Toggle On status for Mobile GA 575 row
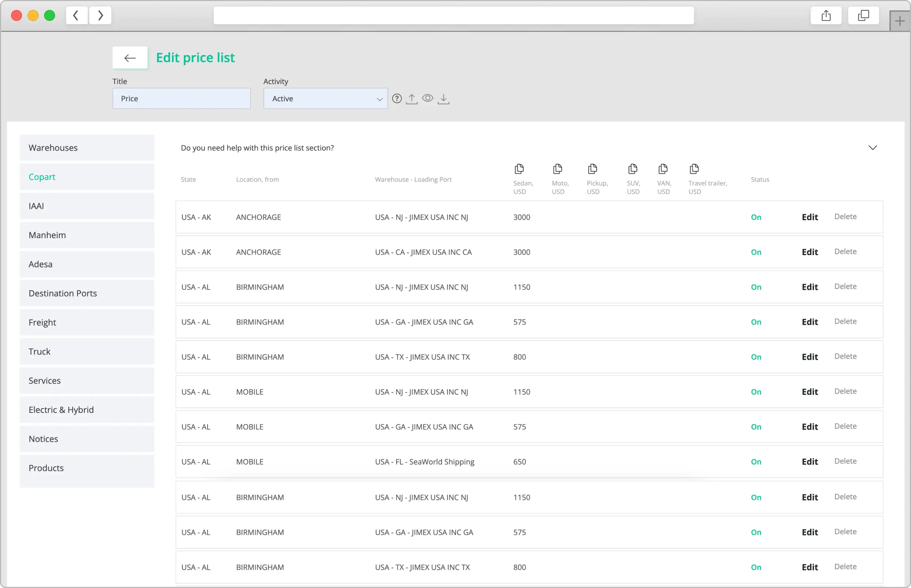The image size is (911, 588). [756, 427]
